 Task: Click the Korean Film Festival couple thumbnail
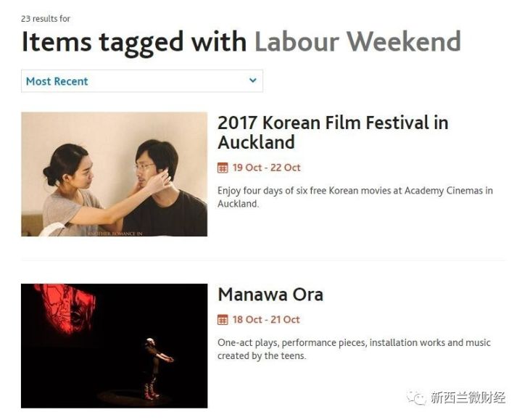(x=115, y=174)
